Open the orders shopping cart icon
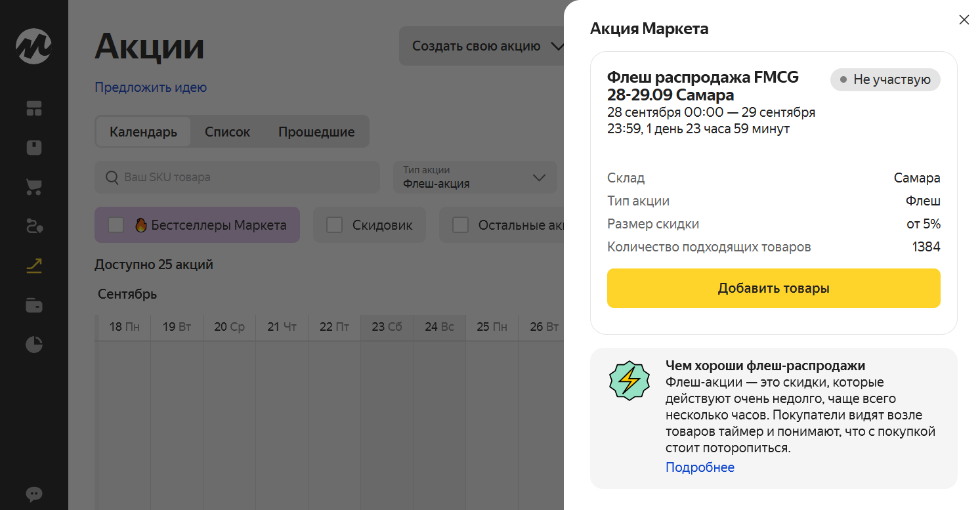980x510 pixels. point(34,187)
